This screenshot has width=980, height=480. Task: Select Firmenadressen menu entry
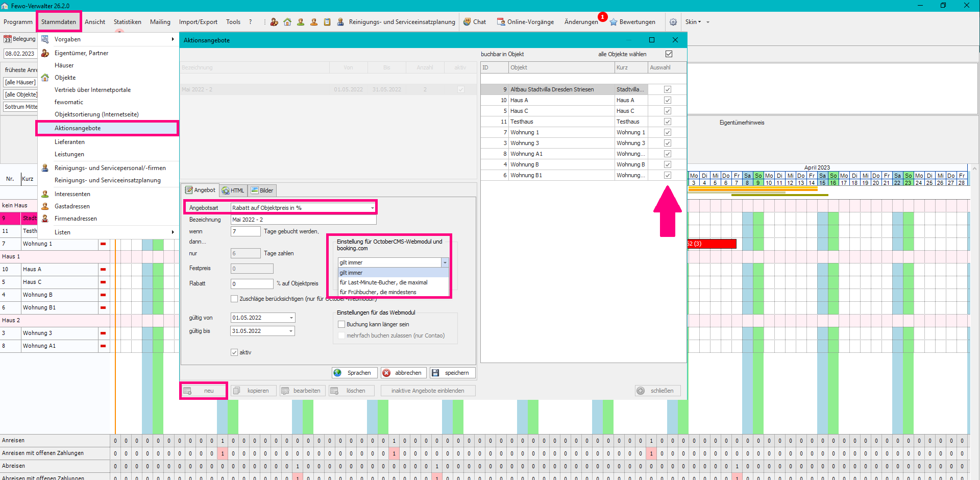click(108, 219)
